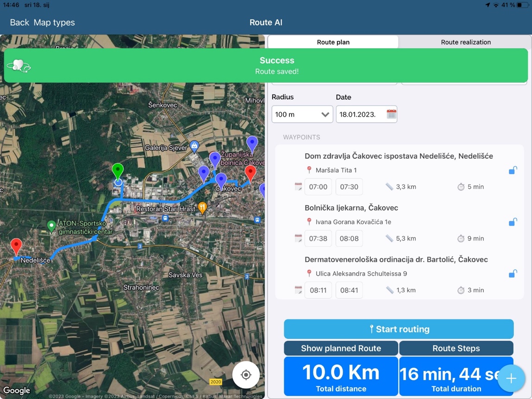Open the Map types menu
This screenshot has width=532, height=399.
click(x=54, y=22)
